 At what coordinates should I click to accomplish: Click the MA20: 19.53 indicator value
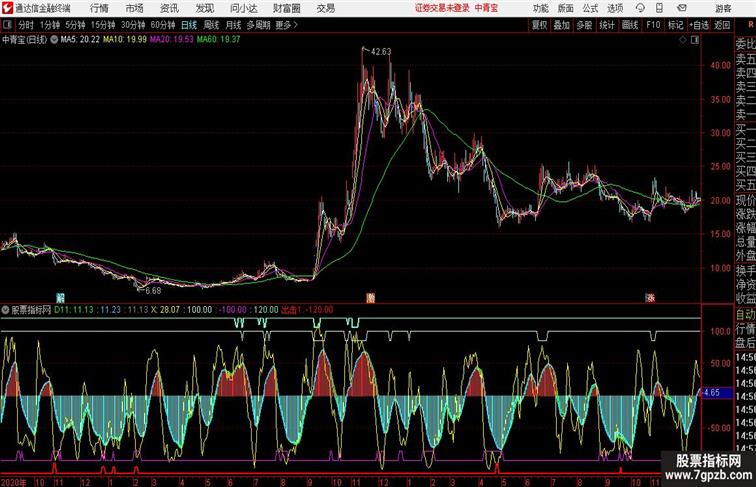pyautogui.click(x=171, y=40)
